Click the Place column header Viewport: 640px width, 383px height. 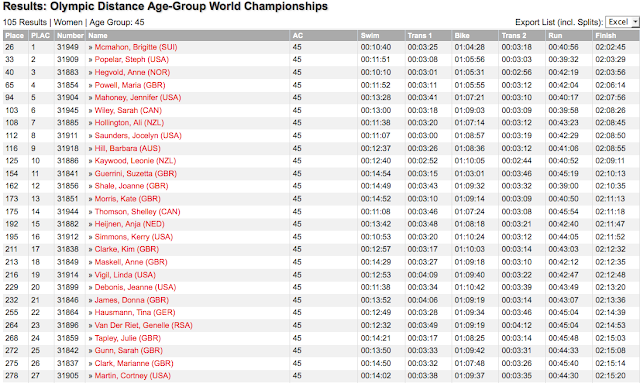tap(15, 36)
